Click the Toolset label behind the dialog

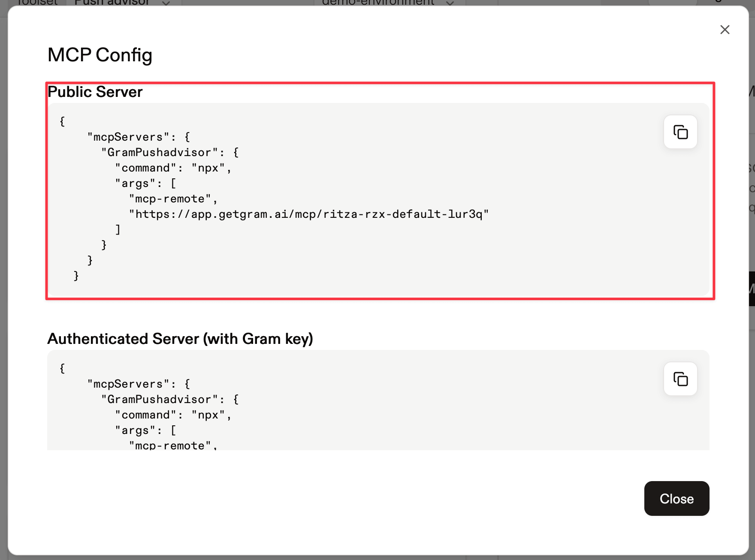[38, 3]
